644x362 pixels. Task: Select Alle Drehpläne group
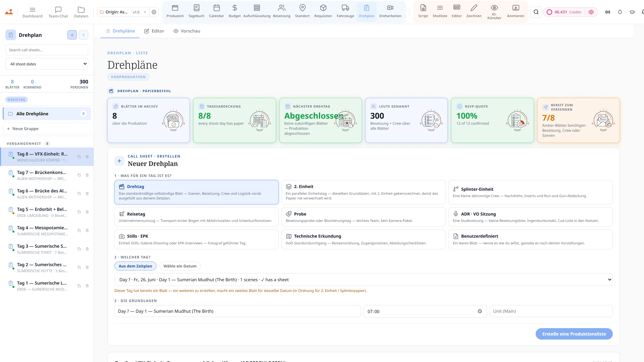47,114
